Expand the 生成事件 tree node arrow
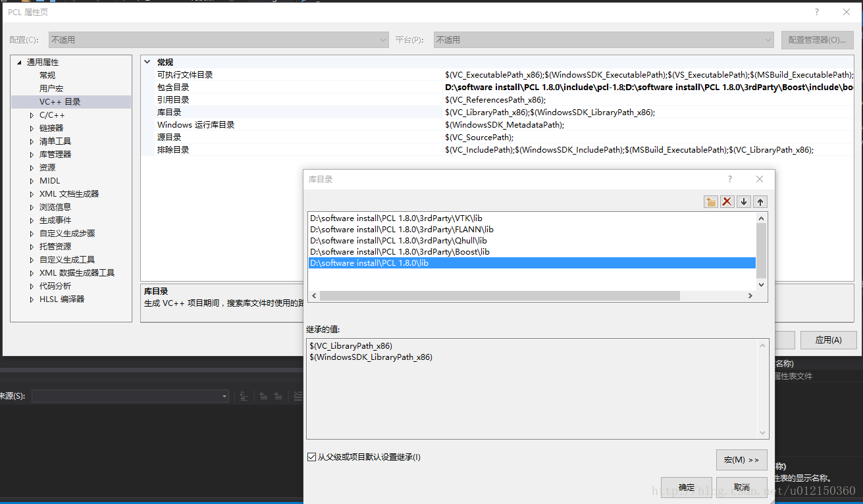Screen dimensions: 863x504 32,220
